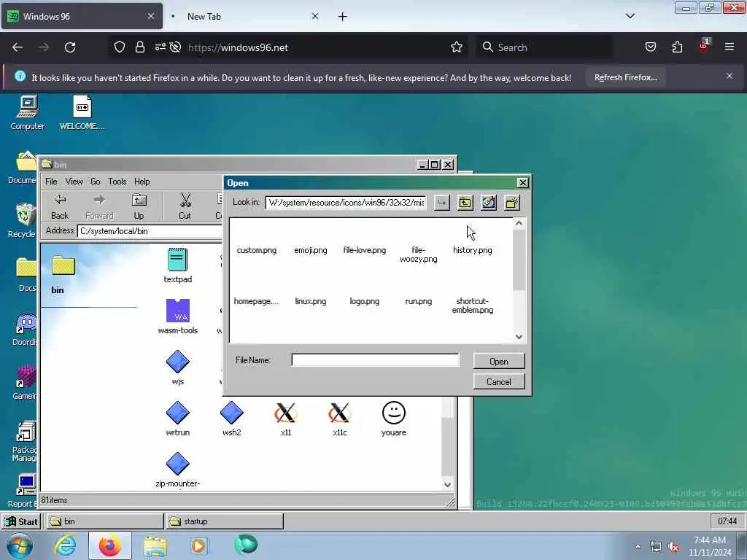
Task: Click the Firefox shield tracking protection icon
Action: click(120, 47)
